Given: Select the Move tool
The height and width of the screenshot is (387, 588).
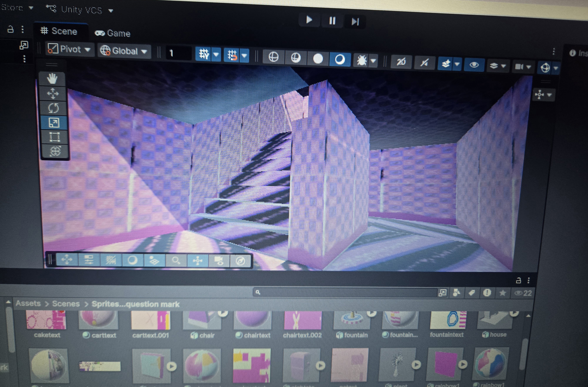Looking at the screenshot, I should coord(53,94).
